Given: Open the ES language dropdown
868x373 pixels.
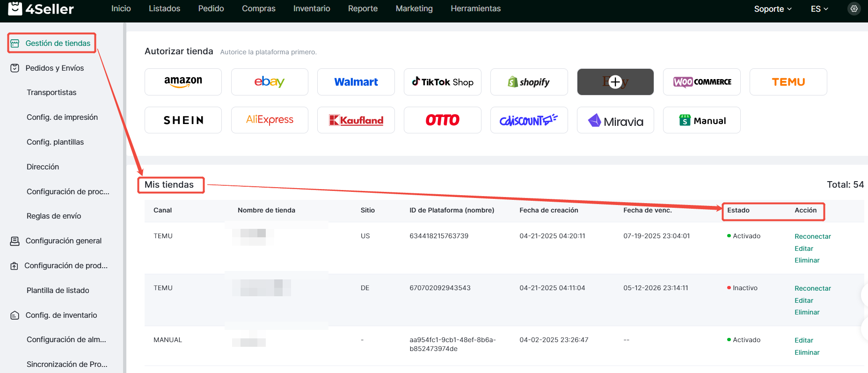Looking at the screenshot, I should coord(819,9).
